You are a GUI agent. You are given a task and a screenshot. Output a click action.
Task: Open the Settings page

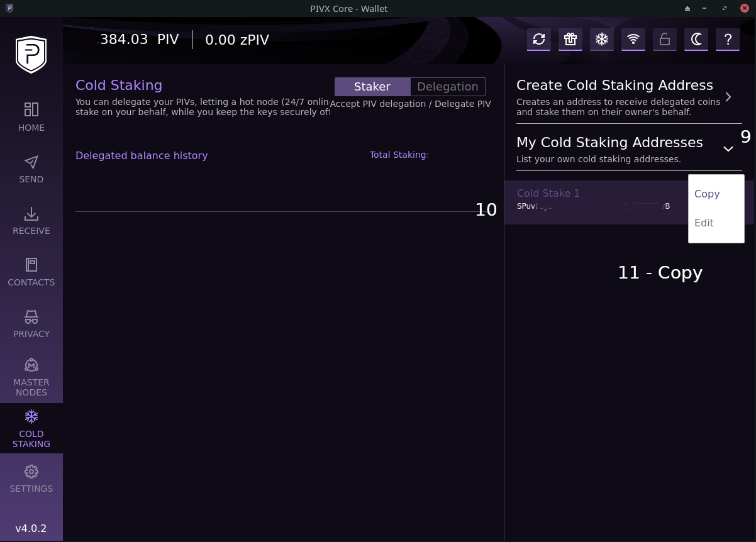31,478
